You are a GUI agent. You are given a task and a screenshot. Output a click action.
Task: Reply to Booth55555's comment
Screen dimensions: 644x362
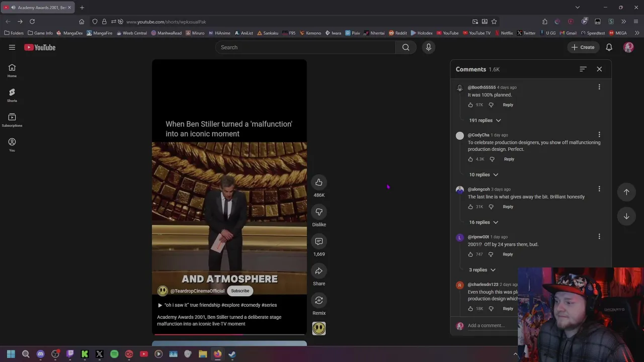(x=508, y=105)
